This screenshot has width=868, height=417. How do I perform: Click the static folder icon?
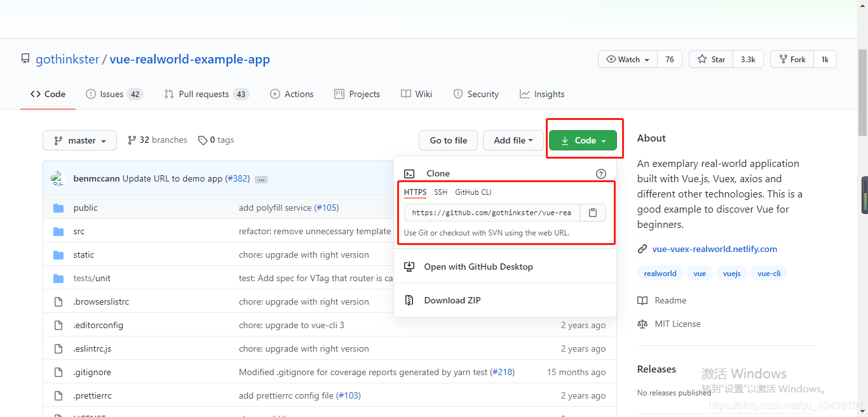point(58,255)
